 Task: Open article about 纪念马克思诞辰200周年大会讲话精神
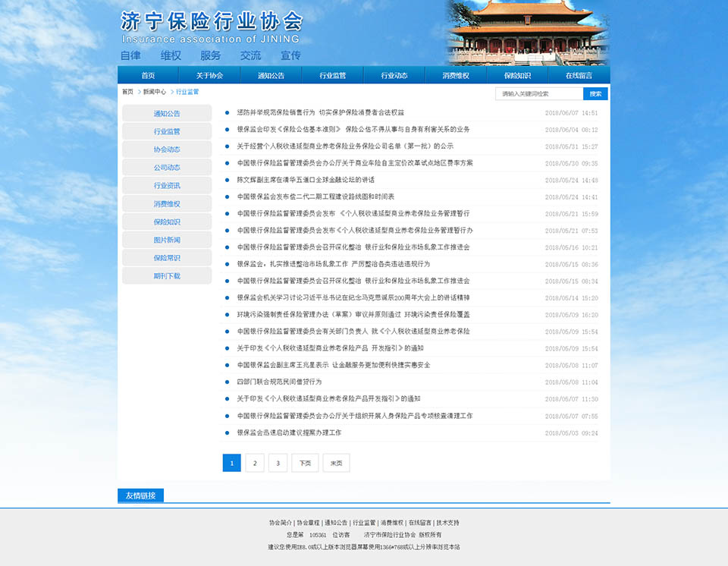coord(353,297)
